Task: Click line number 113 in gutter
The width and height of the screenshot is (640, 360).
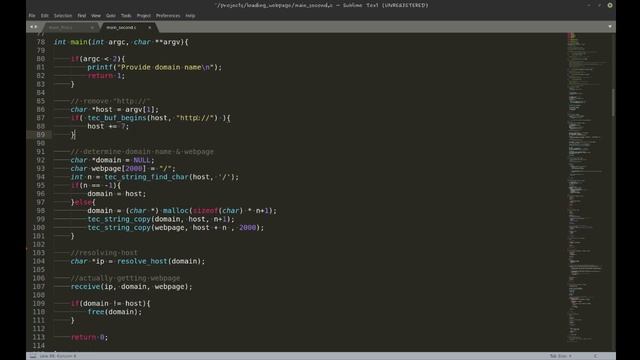Action: [x=39, y=337]
